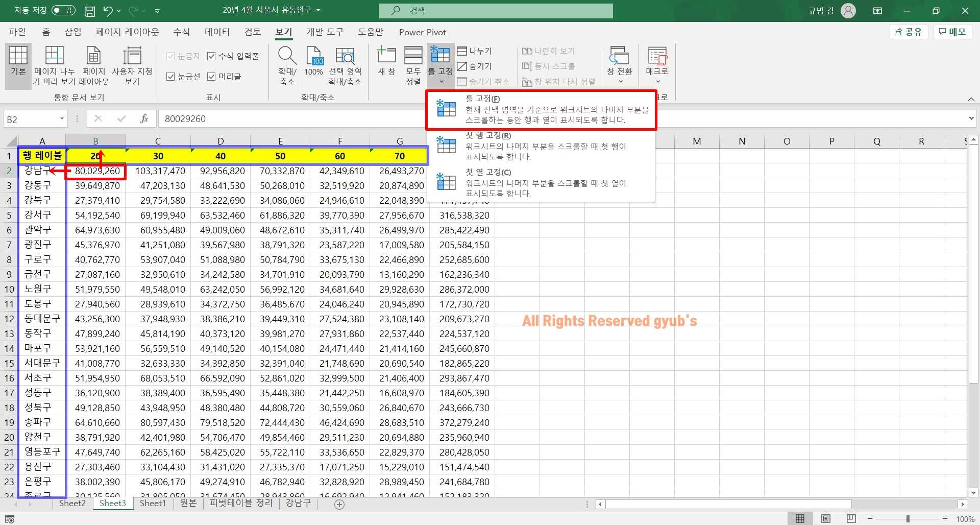Image resolution: width=980 pixels, height=525 pixels.
Task: Click the undo icon
Action: [107, 10]
